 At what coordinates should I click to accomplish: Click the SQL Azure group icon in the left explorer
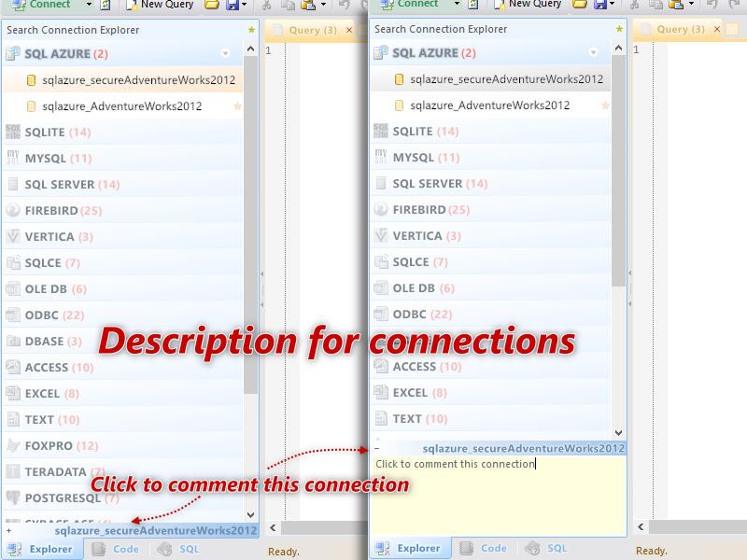tap(13, 53)
